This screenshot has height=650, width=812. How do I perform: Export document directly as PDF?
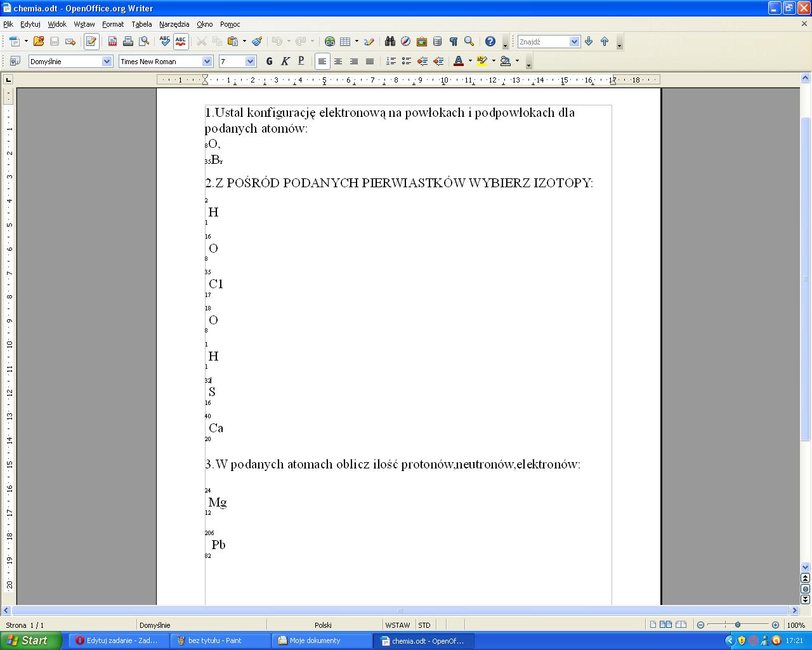coord(112,42)
